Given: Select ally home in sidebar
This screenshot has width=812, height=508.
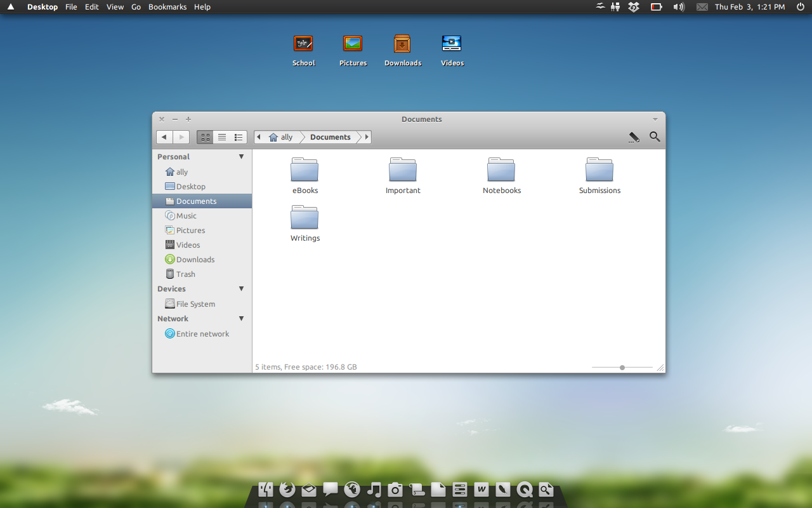Looking at the screenshot, I should [202, 172].
